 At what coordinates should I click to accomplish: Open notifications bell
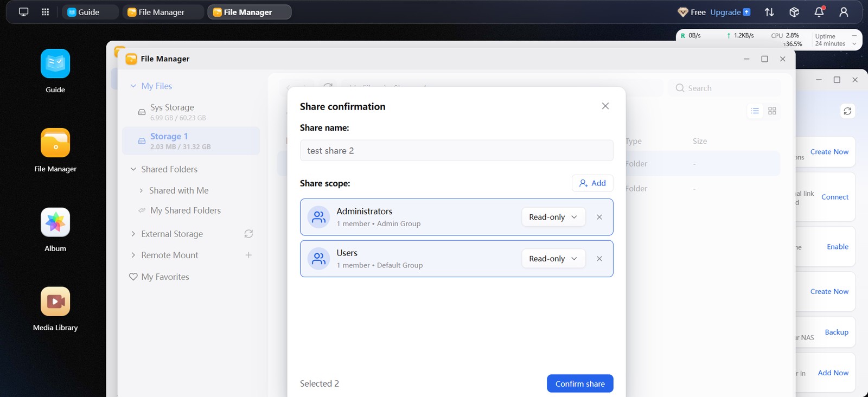819,12
